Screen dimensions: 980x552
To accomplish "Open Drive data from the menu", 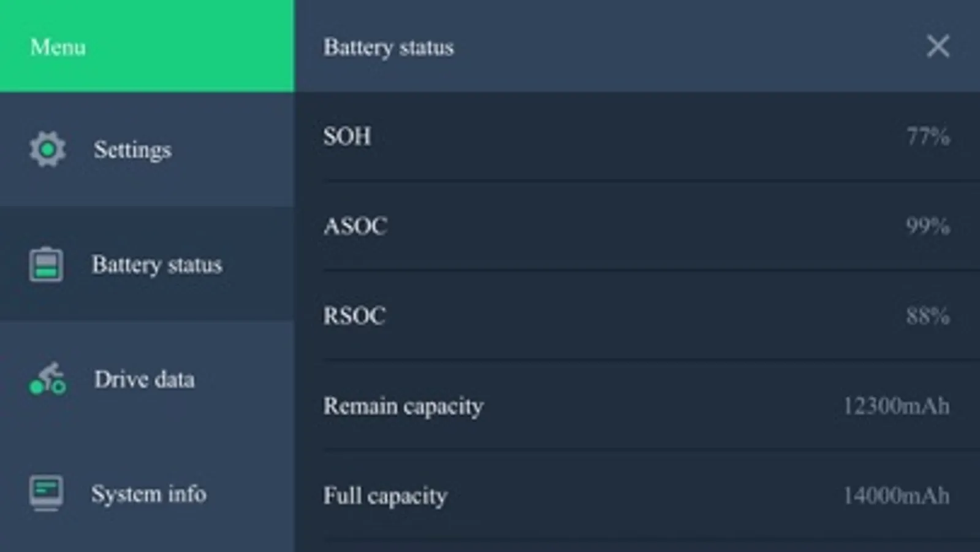I will coord(144,380).
